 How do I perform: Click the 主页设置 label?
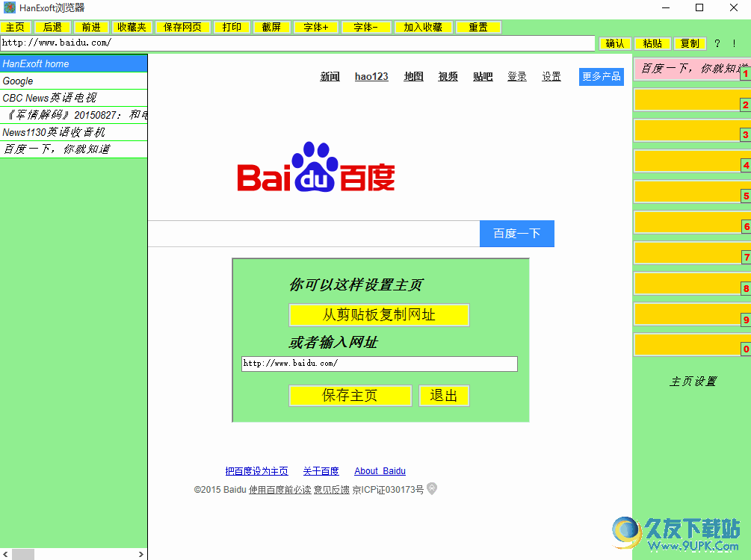pos(693,382)
